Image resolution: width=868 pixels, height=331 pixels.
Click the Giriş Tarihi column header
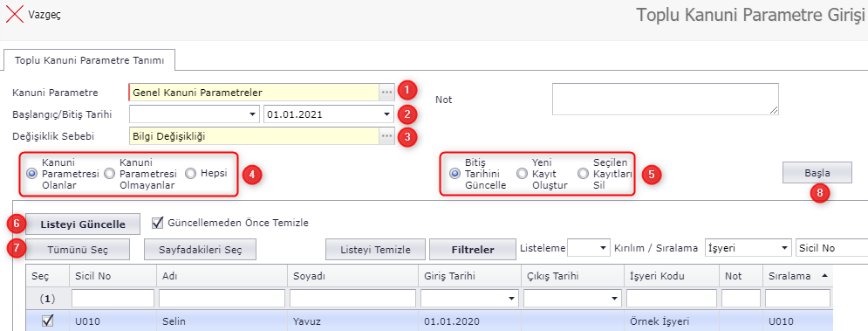pyautogui.click(x=470, y=276)
